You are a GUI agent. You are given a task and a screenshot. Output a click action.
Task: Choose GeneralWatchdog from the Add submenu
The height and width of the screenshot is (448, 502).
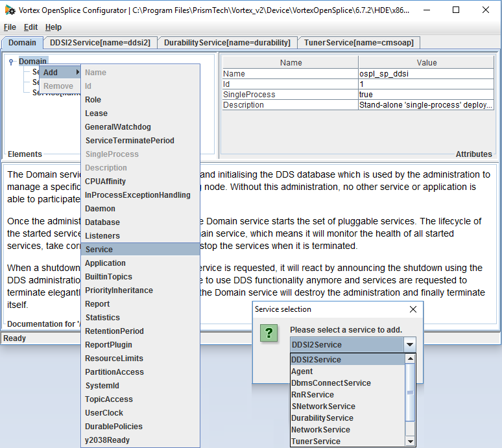pyautogui.click(x=141, y=127)
